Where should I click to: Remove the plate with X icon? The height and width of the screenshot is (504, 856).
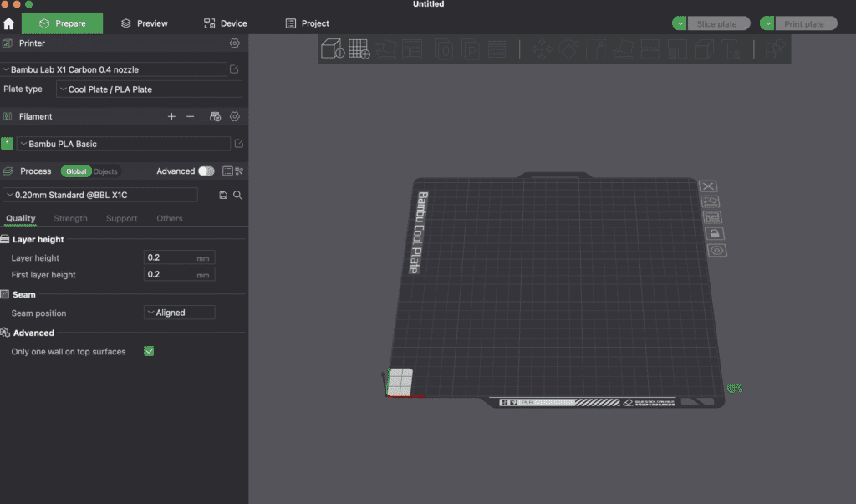coord(708,186)
